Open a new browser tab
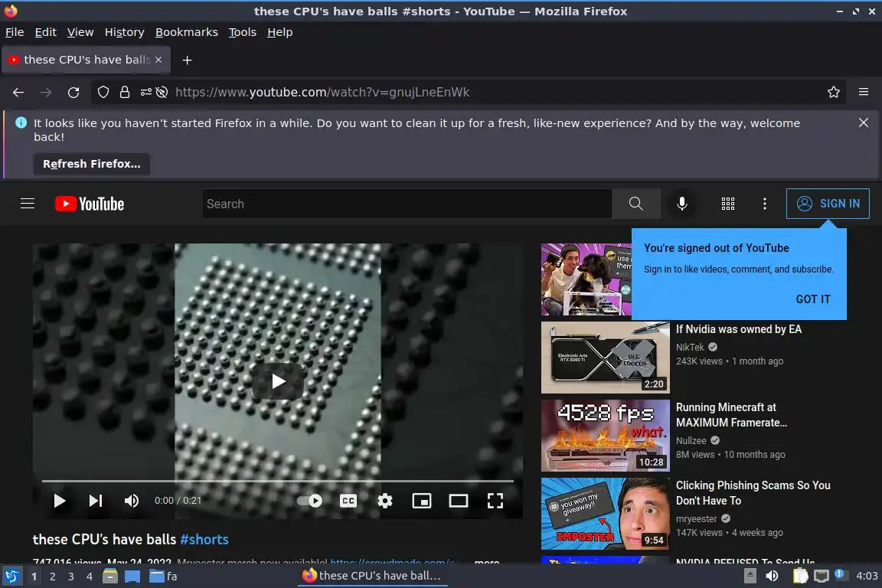Image resolution: width=882 pixels, height=588 pixels. (188, 60)
